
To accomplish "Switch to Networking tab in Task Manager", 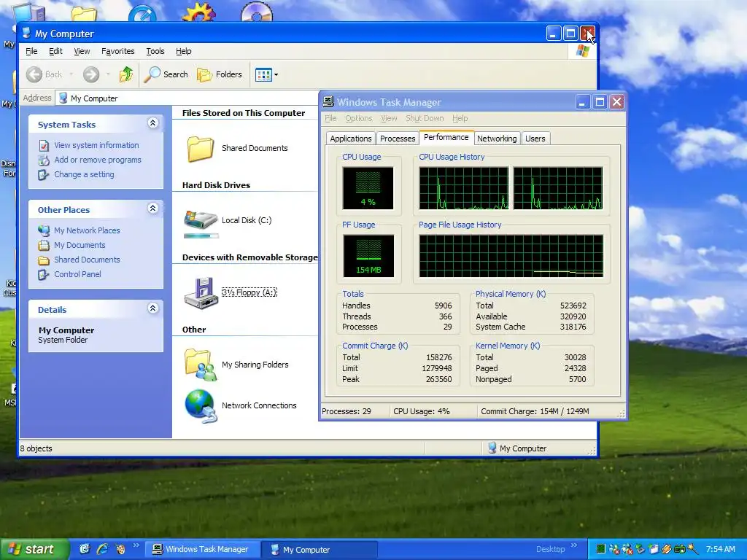I will coord(497,139).
